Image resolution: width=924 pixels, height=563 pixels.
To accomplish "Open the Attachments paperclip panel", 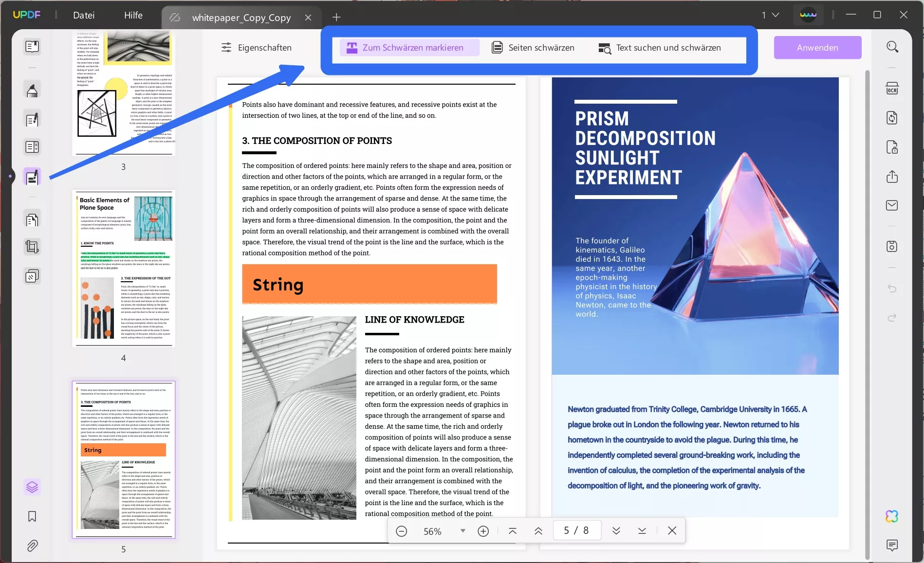I will [32, 545].
